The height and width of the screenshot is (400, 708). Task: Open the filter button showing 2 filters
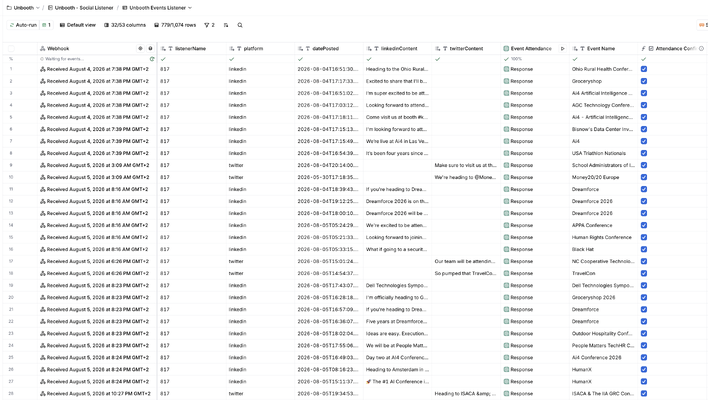coord(209,25)
